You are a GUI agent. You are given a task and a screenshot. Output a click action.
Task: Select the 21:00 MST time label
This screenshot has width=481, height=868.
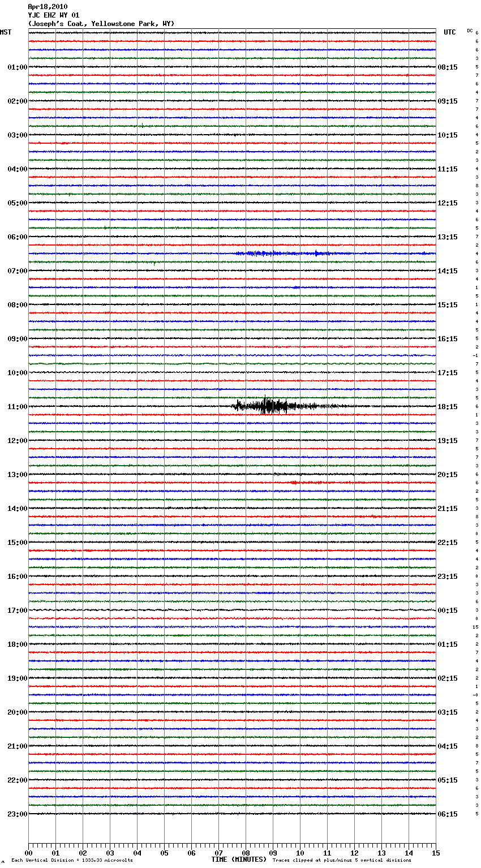click(17, 746)
